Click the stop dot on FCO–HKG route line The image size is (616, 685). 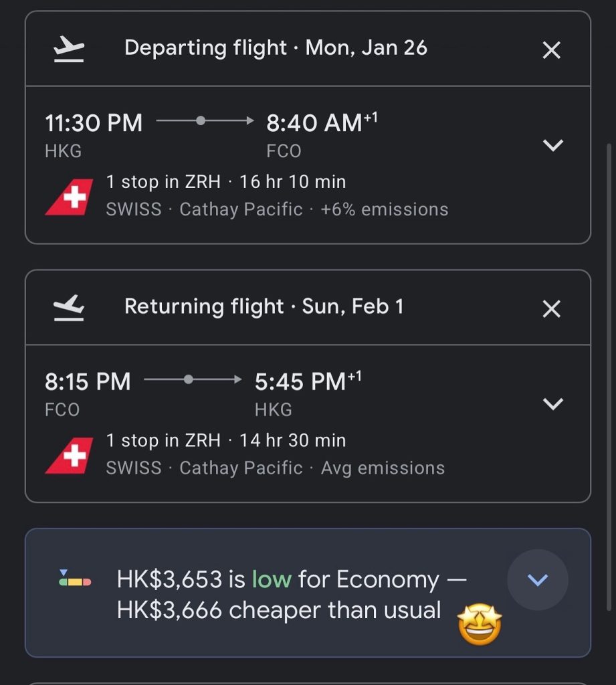189,379
